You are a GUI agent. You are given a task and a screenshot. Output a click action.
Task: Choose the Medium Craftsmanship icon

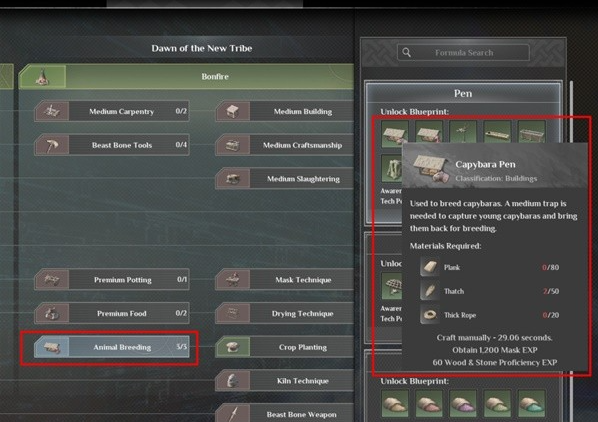tap(233, 145)
